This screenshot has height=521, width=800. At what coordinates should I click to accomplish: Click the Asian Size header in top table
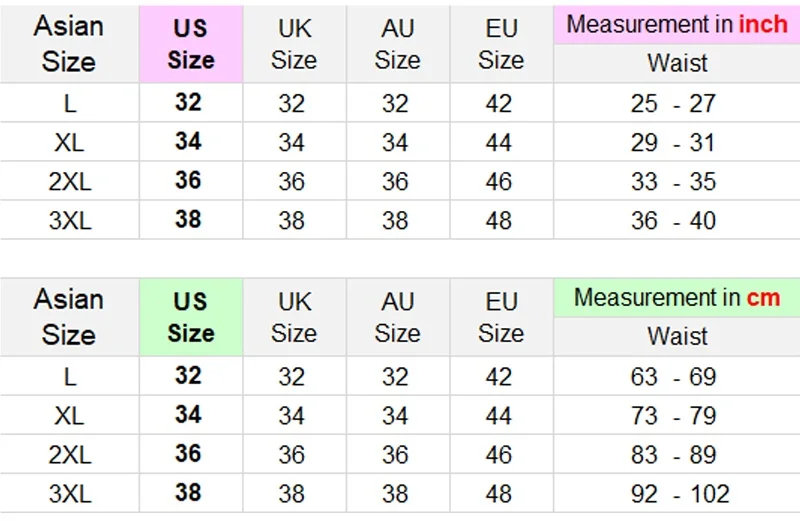click(x=69, y=44)
